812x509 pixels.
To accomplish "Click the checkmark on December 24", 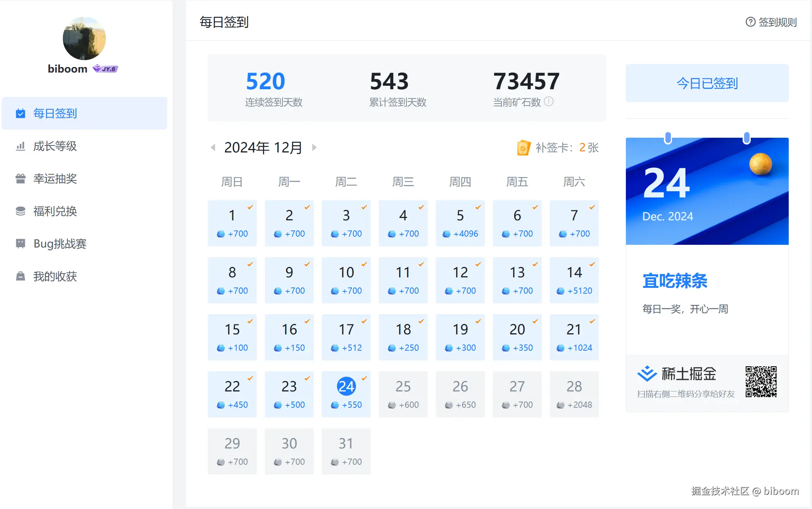I will pos(364,378).
